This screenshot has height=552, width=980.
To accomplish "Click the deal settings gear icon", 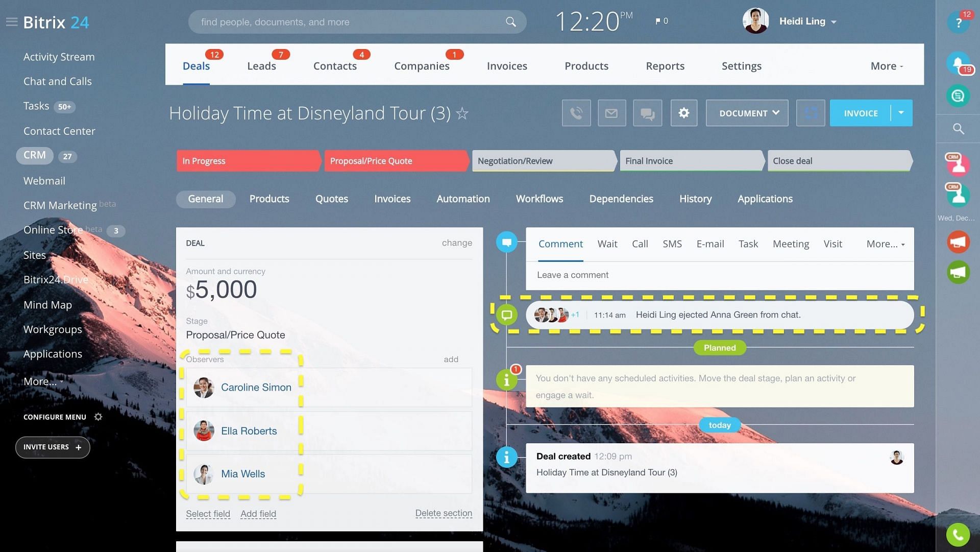I will coord(684,112).
